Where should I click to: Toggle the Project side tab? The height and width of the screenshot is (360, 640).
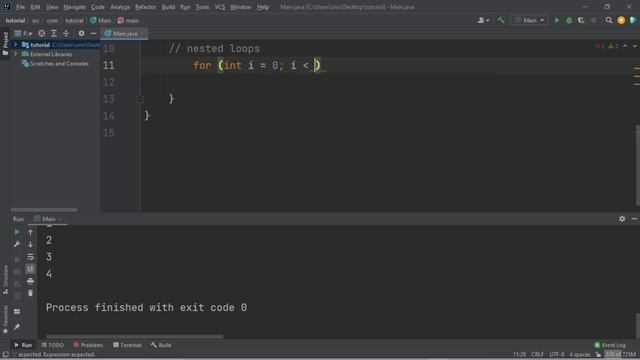(5, 43)
